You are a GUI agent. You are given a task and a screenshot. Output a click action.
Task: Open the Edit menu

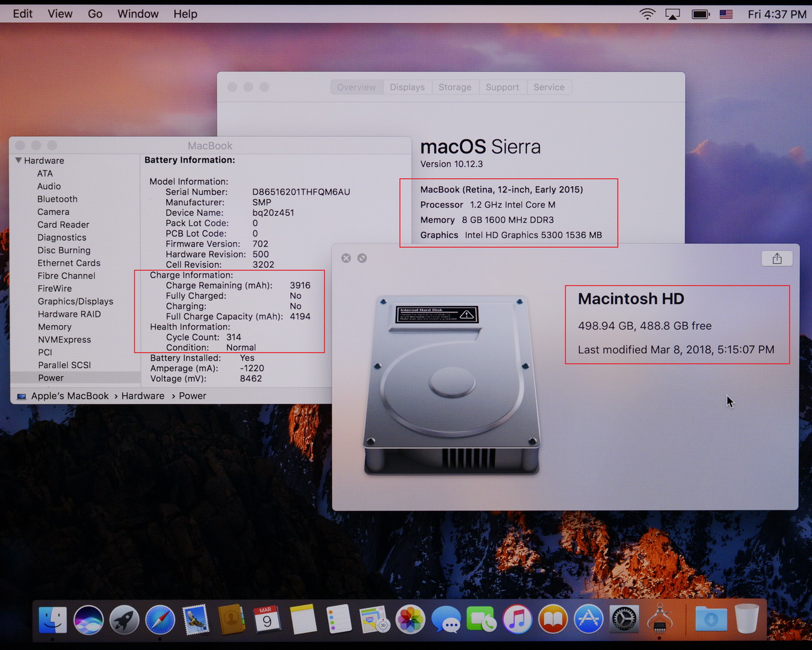coord(23,14)
